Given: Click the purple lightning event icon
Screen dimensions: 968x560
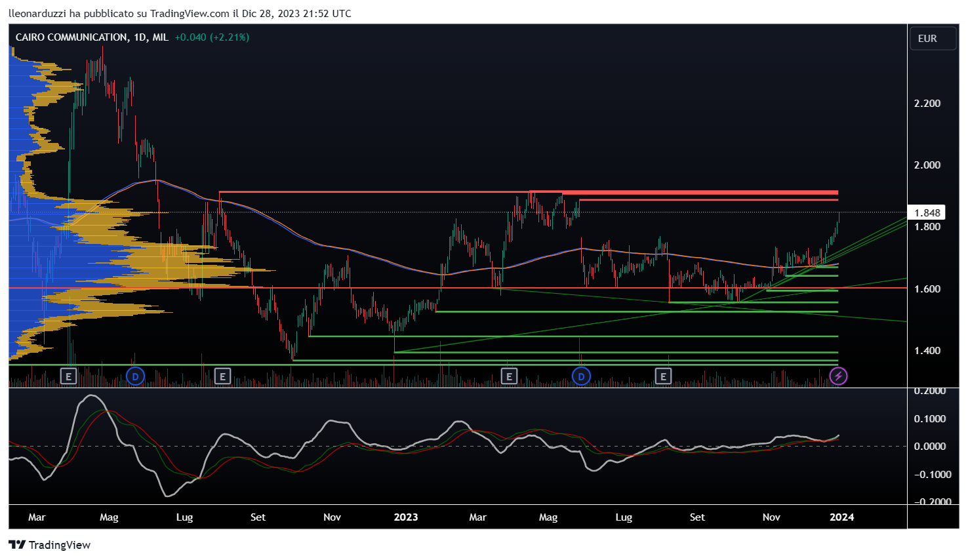Looking at the screenshot, I should click(838, 376).
